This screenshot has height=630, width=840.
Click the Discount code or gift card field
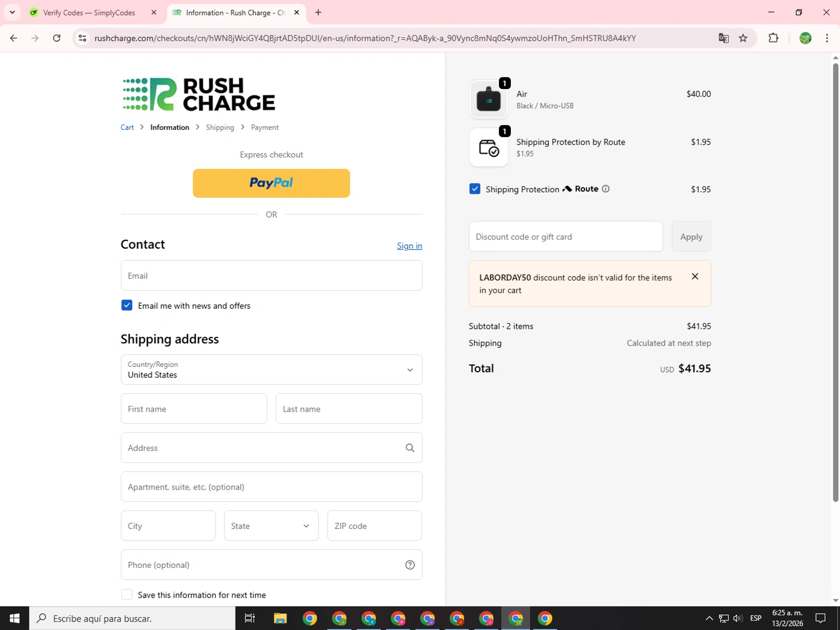566,236
